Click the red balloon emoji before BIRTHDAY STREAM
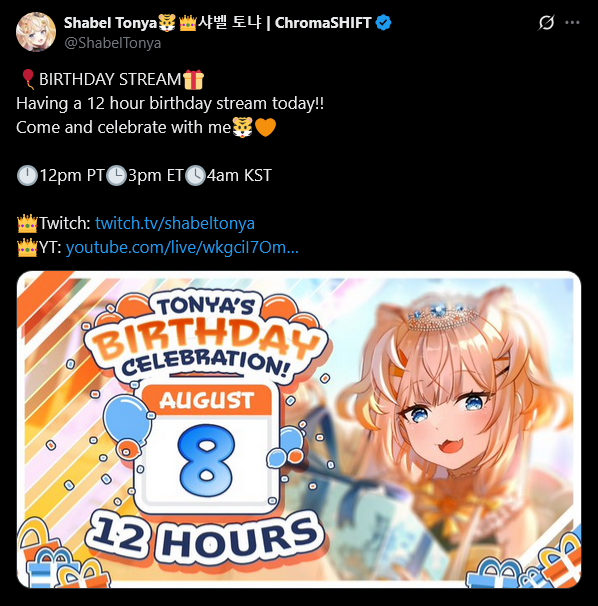The width and height of the screenshot is (598, 606). point(28,79)
